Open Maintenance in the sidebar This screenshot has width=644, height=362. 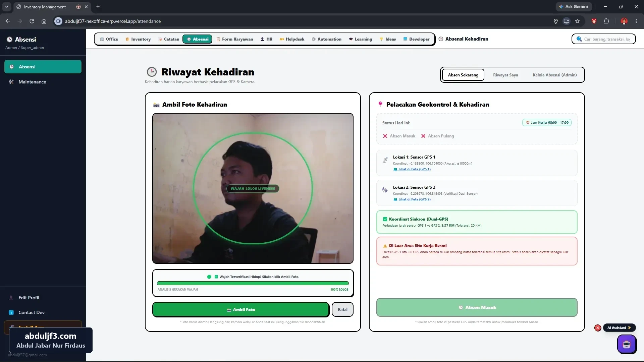[43, 82]
